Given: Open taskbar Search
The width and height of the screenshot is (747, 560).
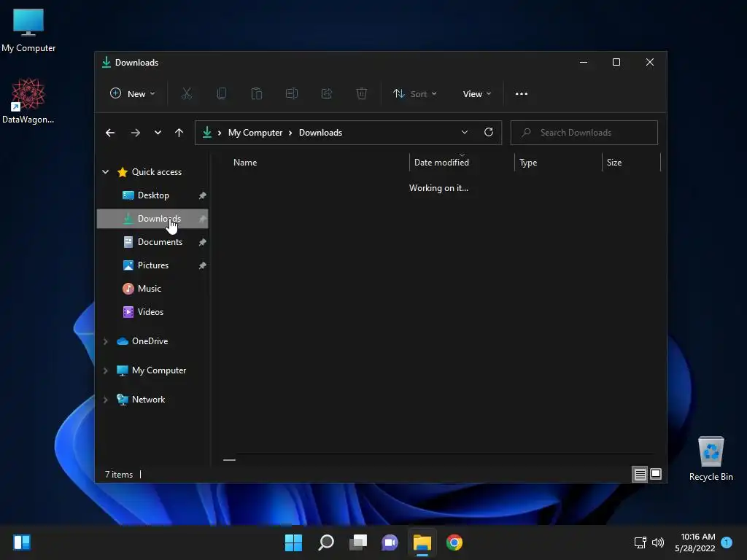Looking at the screenshot, I should pos(326,542).
